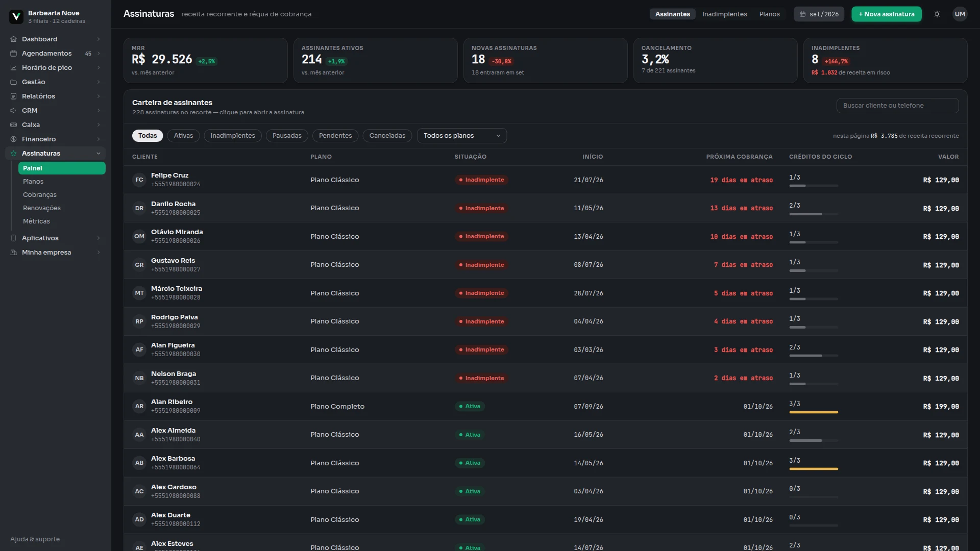Focus the Buscar cliente ou telefone field
The width and height of the screenshot is (980, 551).
[x=897, y=106]
